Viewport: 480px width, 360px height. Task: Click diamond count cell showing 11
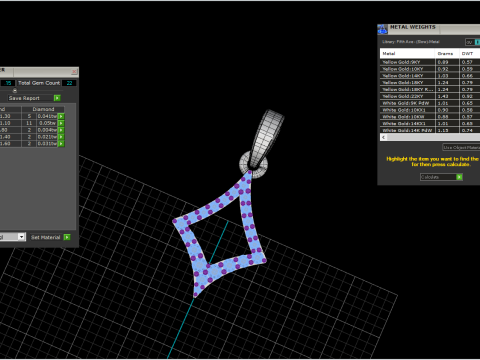(x=29, y=123)
